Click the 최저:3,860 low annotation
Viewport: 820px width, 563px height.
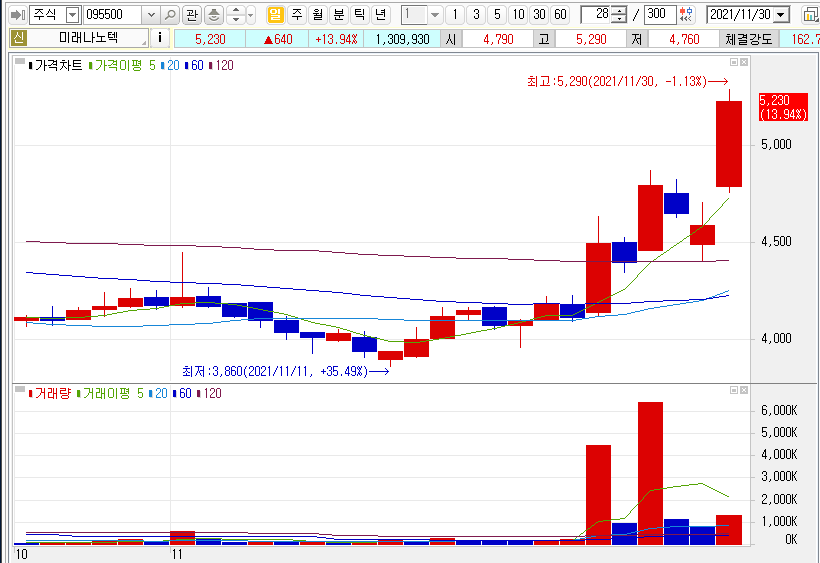[x=286, y=372]
